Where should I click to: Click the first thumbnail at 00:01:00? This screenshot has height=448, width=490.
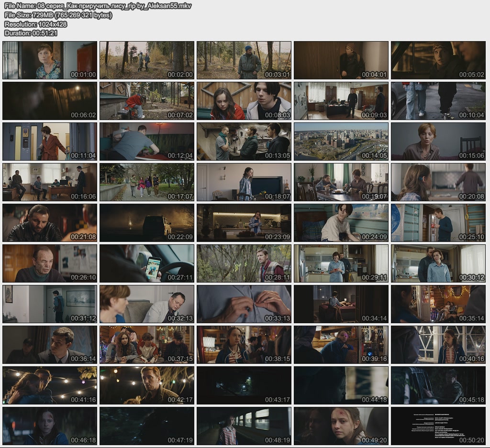pyautogui.click(x=50, y=60)
